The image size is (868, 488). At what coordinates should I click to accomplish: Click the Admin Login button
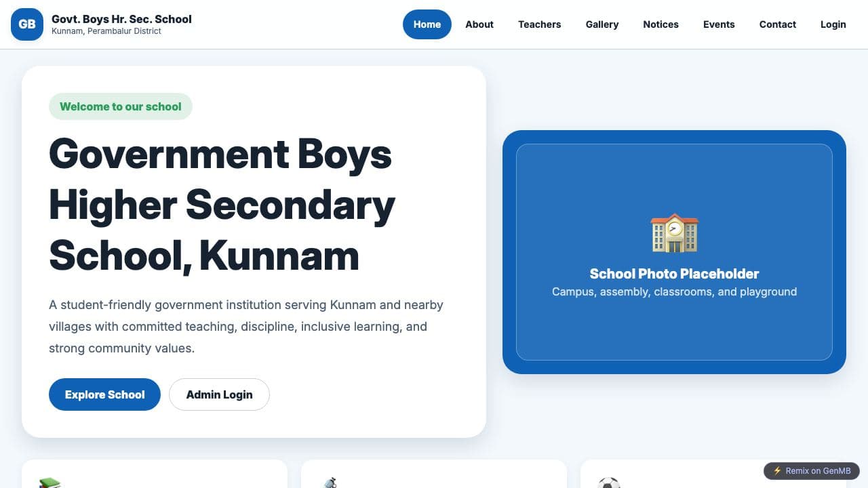coord(219,394)
